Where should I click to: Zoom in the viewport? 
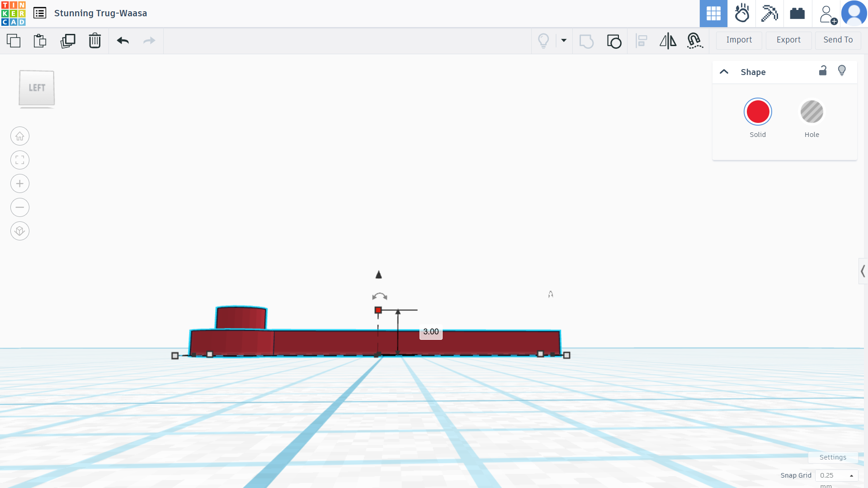20,183
